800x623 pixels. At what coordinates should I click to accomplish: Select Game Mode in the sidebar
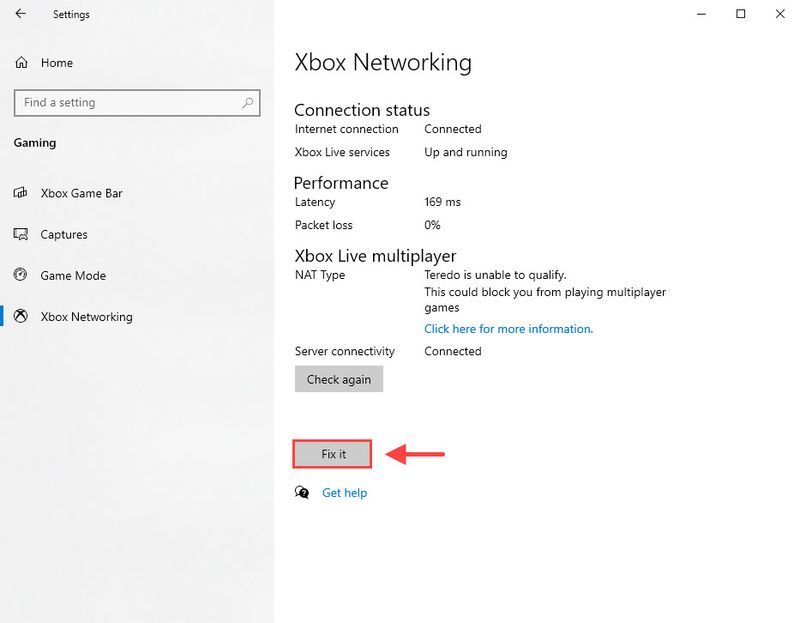coord(73,276)
